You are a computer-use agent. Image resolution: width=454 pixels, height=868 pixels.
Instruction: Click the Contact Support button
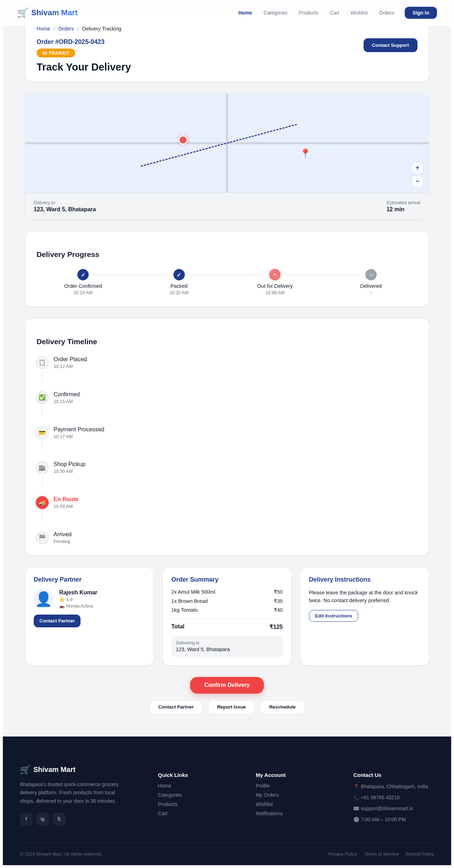tap(391, 45)
